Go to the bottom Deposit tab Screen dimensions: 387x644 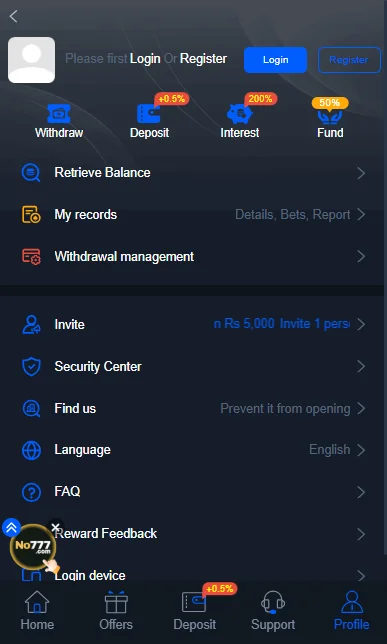point(194,611)
